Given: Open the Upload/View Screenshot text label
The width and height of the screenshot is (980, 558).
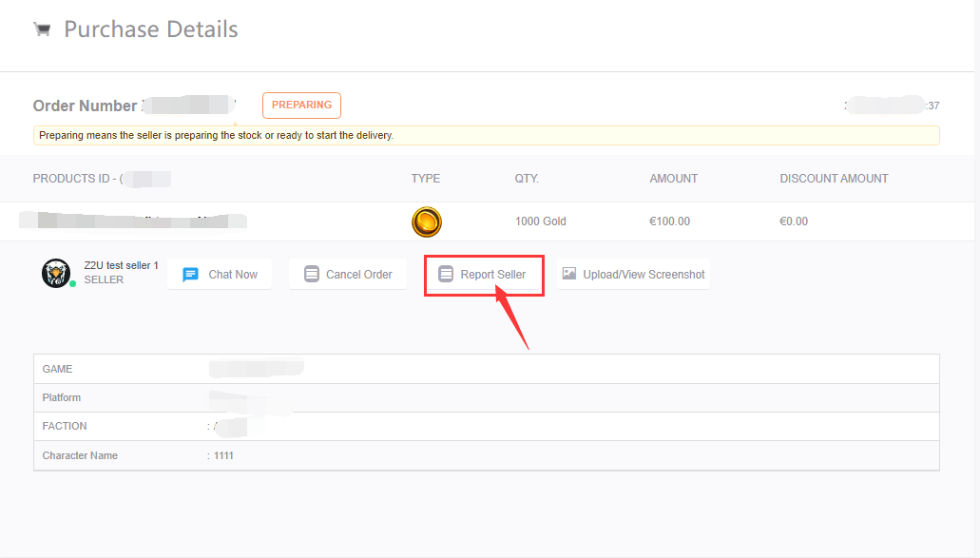Looking at the screenshot, I should pyautogui.click(x=644, y=275).
